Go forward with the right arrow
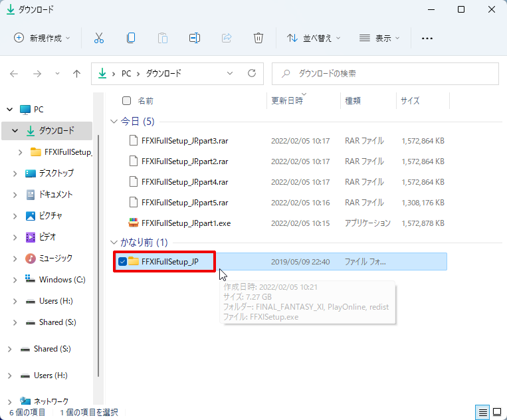 (37, 74)
